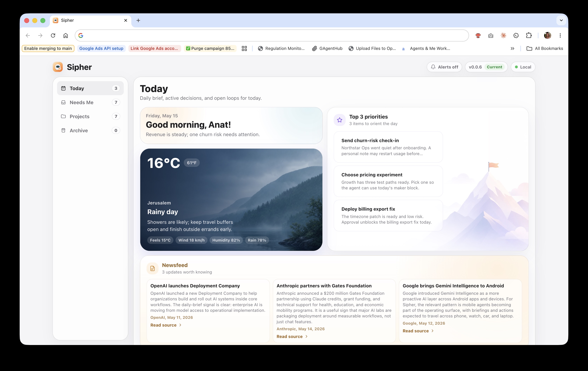
Task: Click the Needs Me count badge 7
Action: pyautogui.click(x=116, y=102)
